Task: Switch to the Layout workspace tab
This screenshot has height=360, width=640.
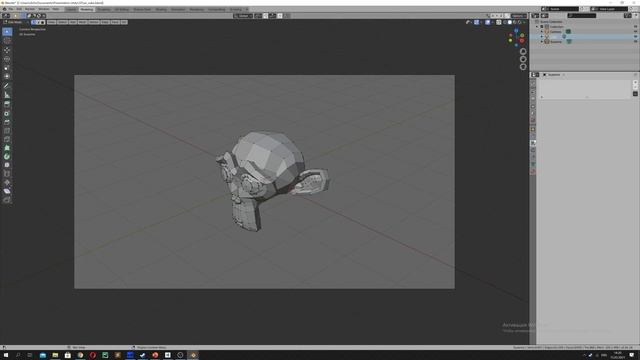Action: 71,9
